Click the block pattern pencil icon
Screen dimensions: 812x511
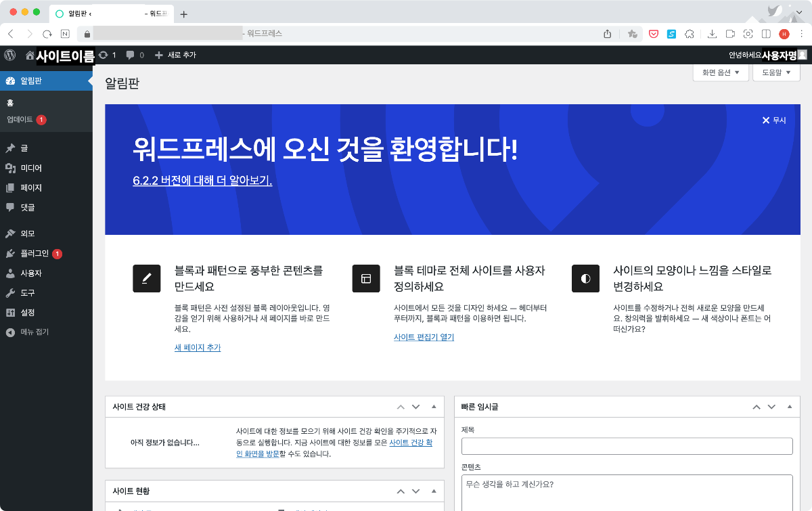point(147,278)
